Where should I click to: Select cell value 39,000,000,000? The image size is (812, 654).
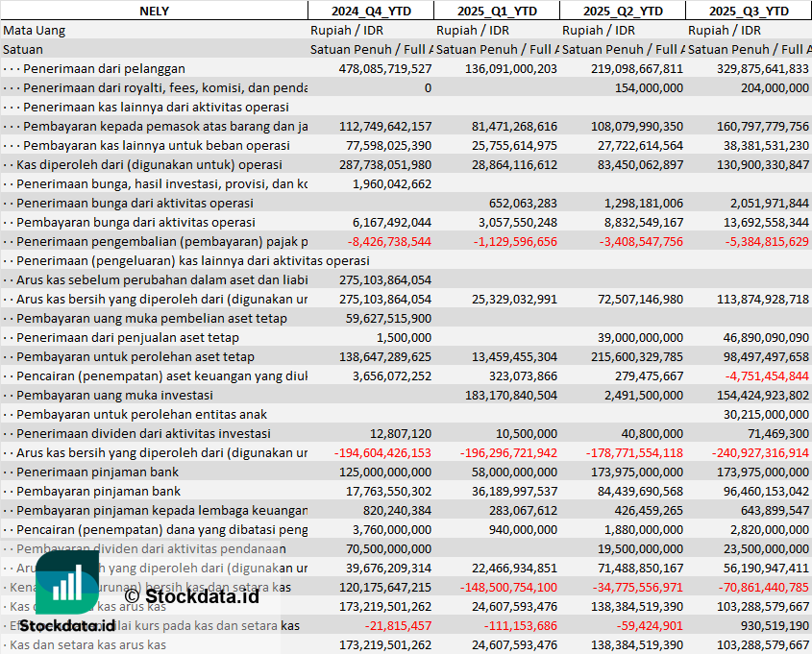tap(640, 337)
